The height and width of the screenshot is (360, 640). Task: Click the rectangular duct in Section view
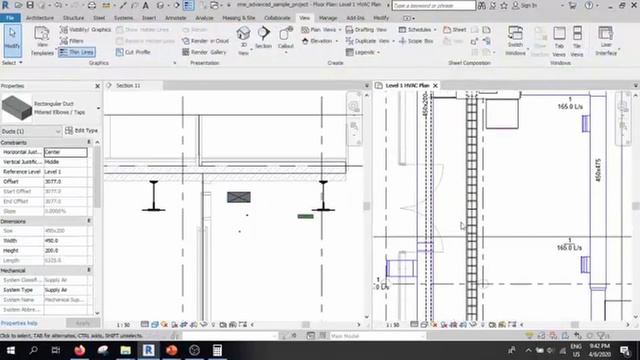239,197
